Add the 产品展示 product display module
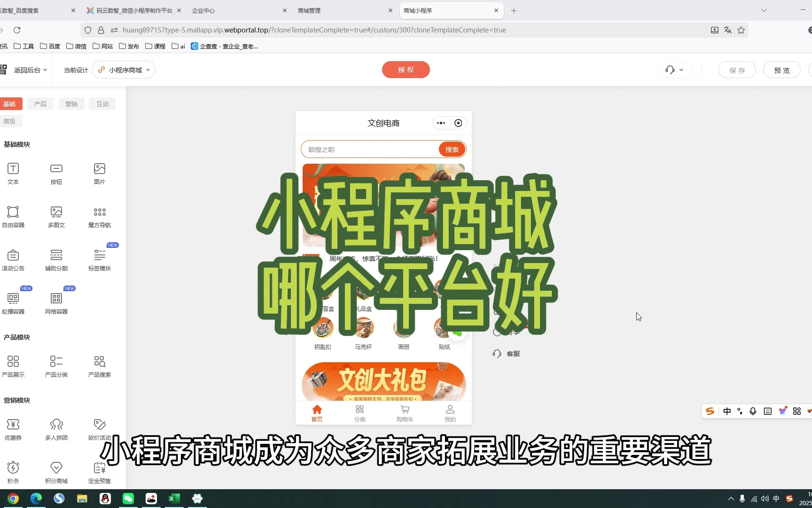The height and width of the screenshot is (508, 812). [x=13, y=366]
